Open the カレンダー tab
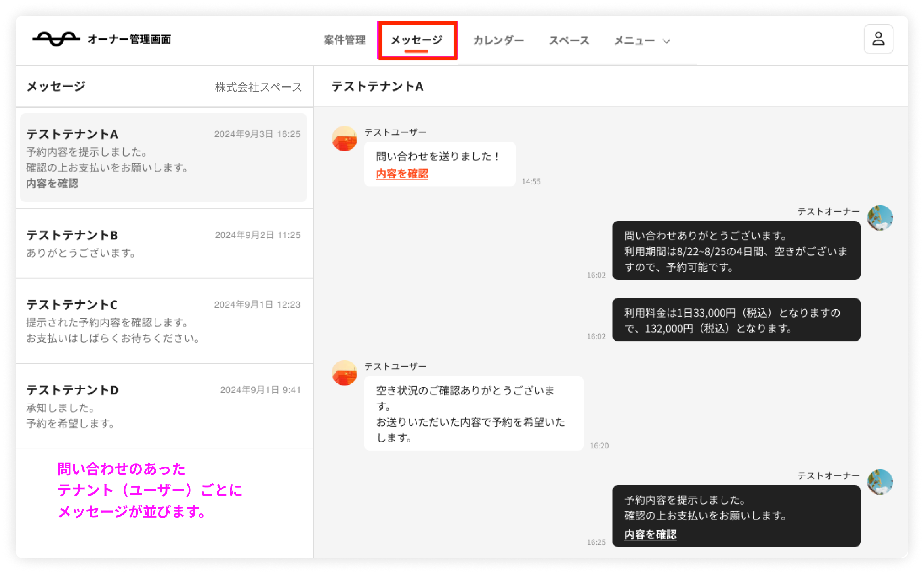Screen dimensions: 924x574 498,40
